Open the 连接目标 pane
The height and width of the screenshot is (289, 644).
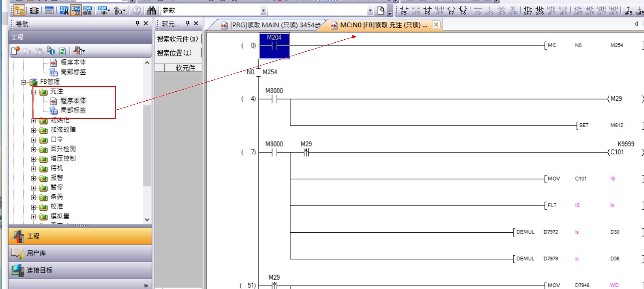pyautogui.click(x=39, y=270)
